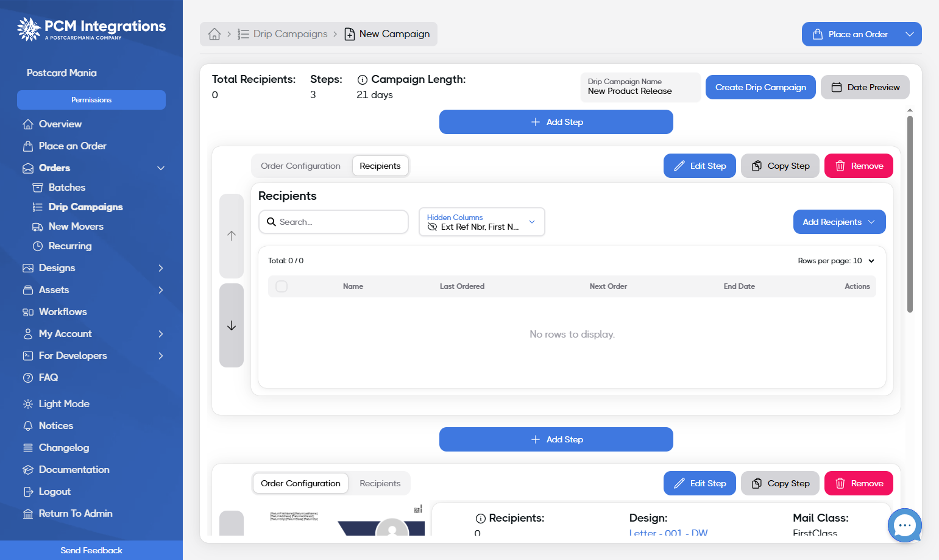Sort by Next Order column header

pyautogui.click(x=608, y=286)
